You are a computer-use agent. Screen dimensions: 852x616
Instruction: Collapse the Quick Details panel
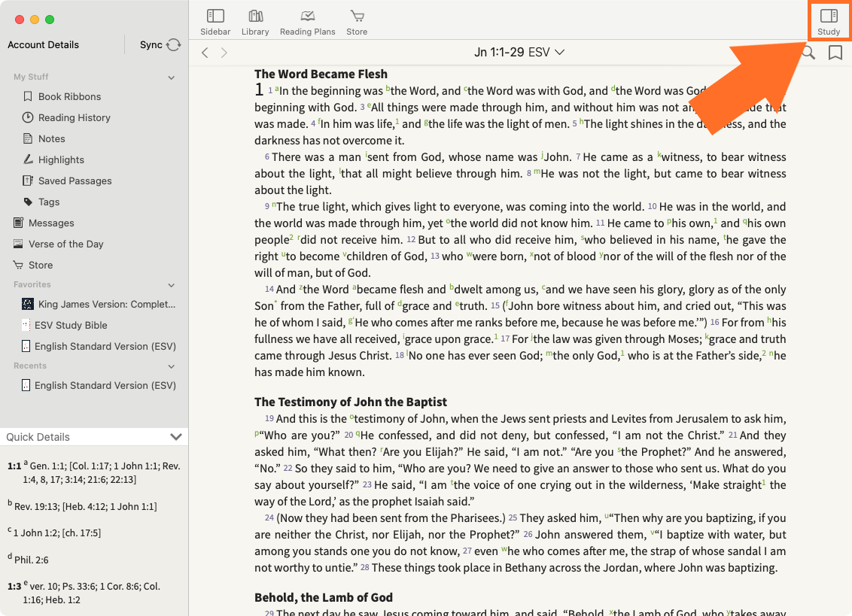(x=175, y=437)
